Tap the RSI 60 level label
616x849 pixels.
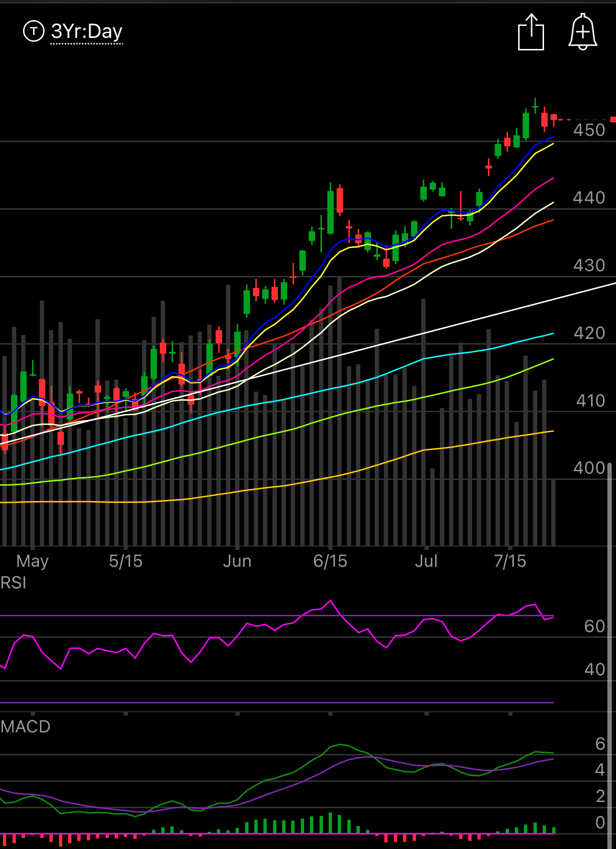point(595,626)
